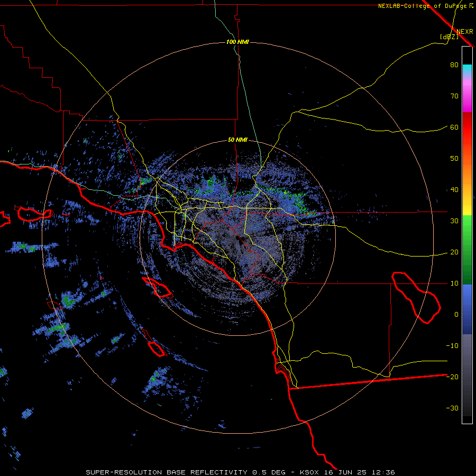Click the -20 value on the dBZ scale
The image size is (476, 476).
pyautogui.click(x=452, y=377)
